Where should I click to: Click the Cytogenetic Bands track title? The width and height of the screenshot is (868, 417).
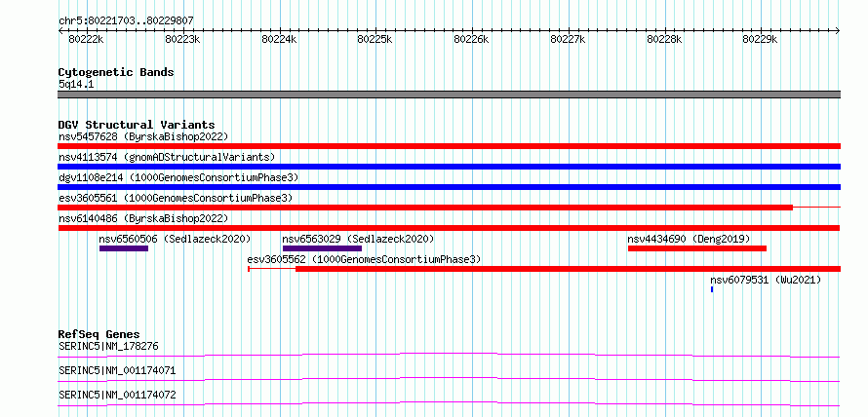pyautogui.click(x=116, y=72)
